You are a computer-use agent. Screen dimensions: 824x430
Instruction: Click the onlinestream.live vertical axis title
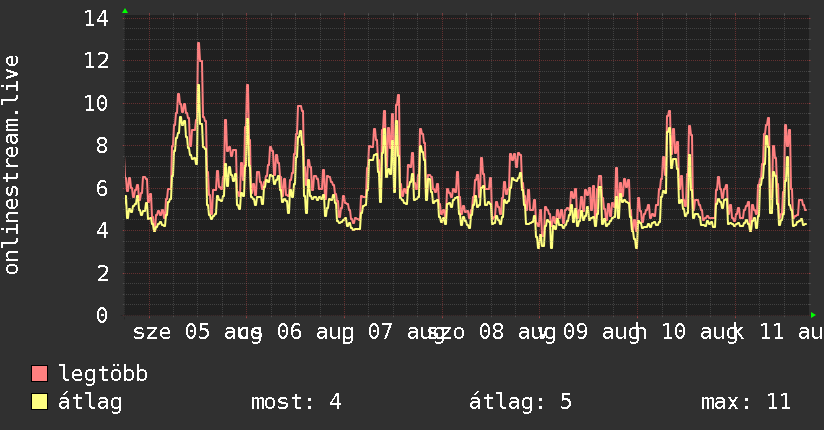tap(11, 165)
